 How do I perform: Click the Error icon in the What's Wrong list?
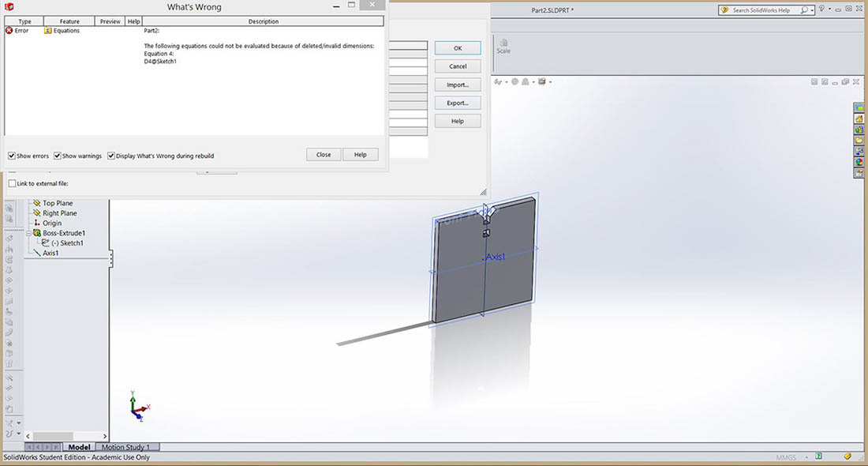[9, 31]
